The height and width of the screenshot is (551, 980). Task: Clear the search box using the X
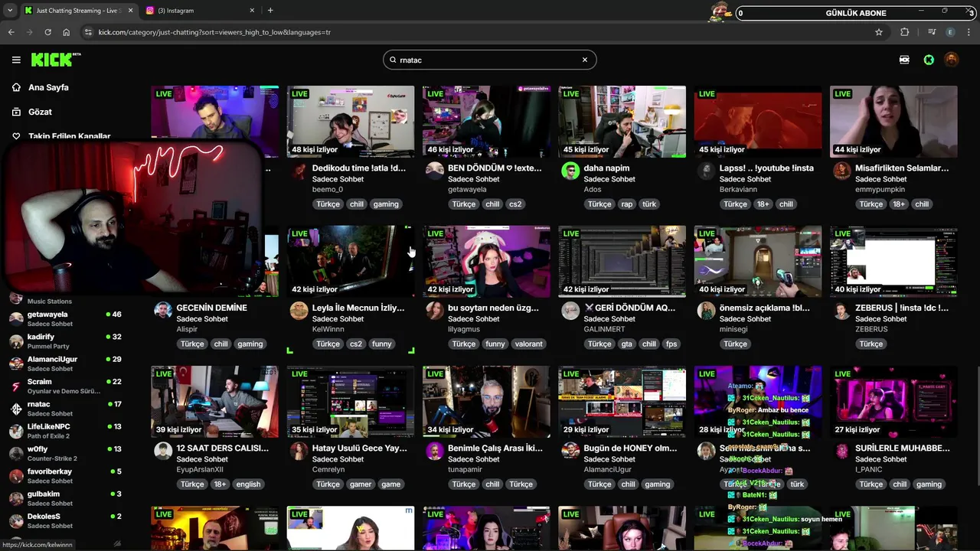coord(585,60)
